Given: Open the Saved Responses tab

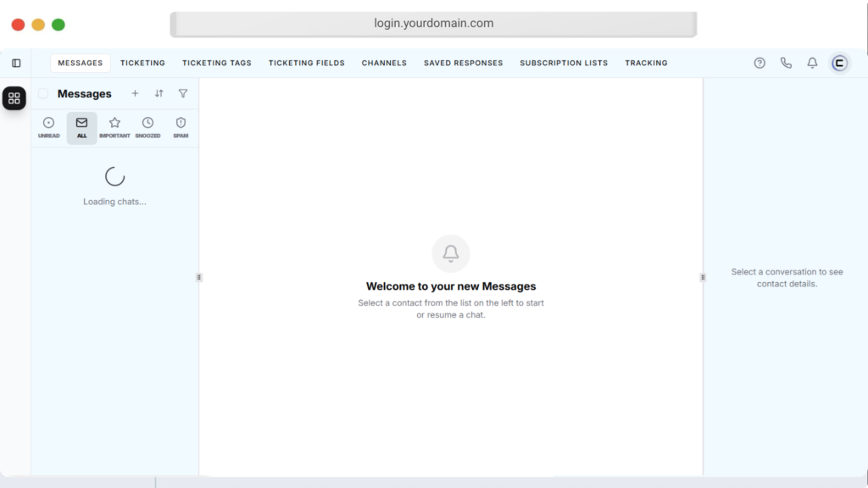Looking at the screenshot, I should 463,63.
